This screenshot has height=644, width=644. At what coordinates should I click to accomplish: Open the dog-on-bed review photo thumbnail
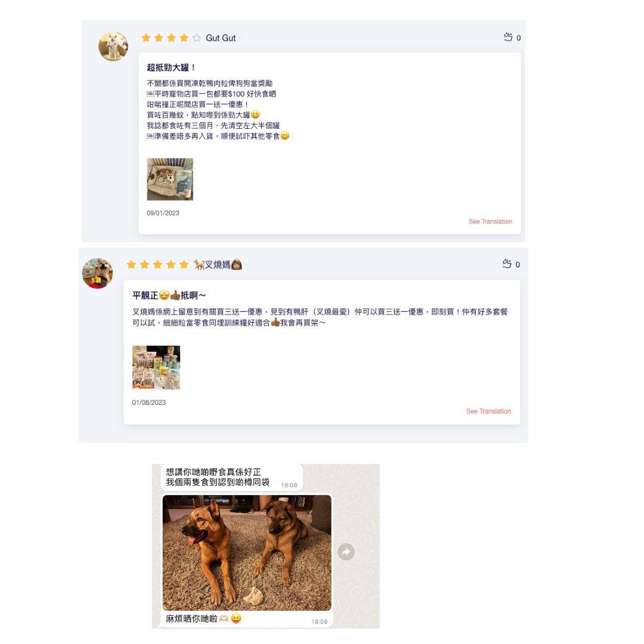tap(170, 179)
